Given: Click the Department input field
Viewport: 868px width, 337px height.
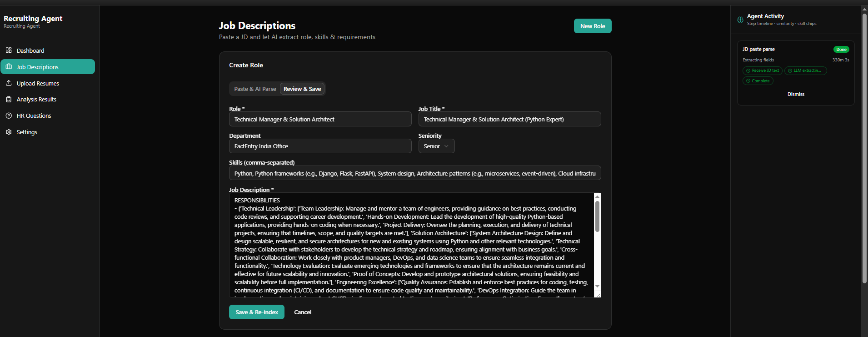Looking at the screenshot, I should tap(320, 146).
